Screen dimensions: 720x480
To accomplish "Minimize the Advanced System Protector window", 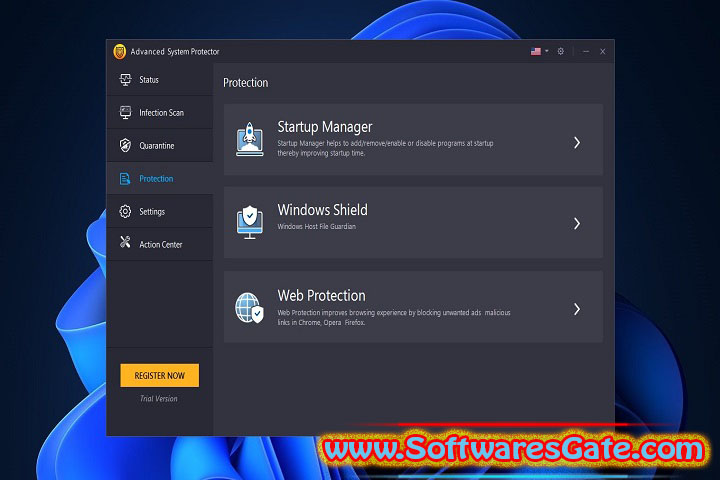I will pyautogui.click(x=586, y=51).
